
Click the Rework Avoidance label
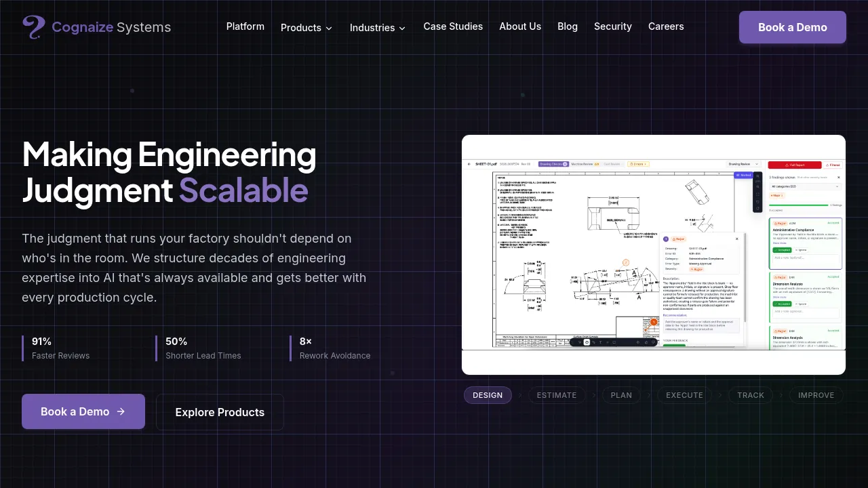[335, 356]
